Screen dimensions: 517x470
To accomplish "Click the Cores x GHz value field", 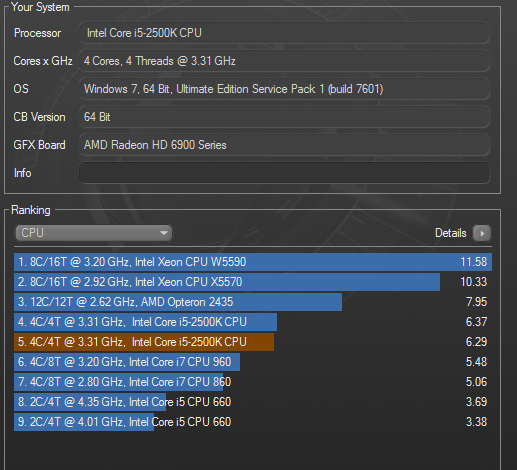I will tap(284, 61).
